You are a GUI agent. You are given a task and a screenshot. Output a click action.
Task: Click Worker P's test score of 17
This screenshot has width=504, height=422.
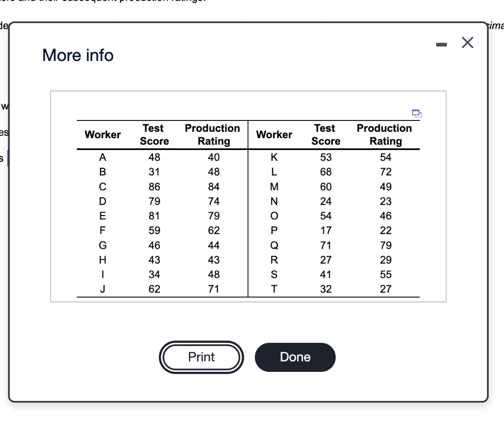point(325,230)
